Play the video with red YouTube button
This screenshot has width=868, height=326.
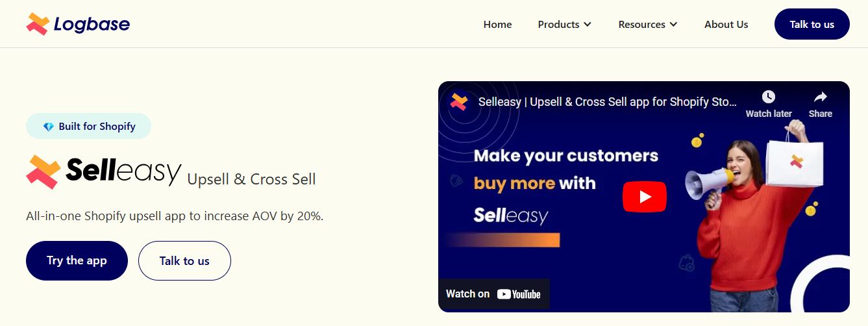pos(645,196)
